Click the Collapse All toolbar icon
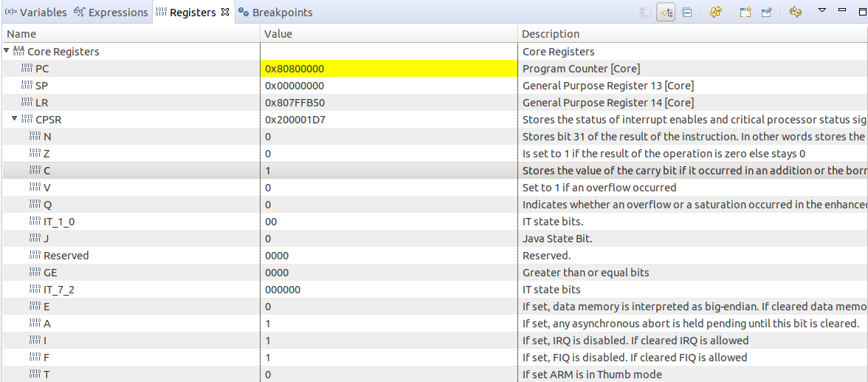868x382 pixels. pos(686,12)
